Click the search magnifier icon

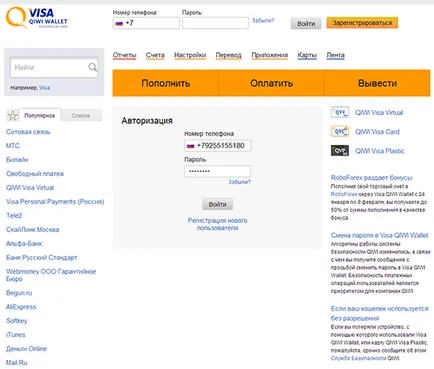tap(93, 67)
